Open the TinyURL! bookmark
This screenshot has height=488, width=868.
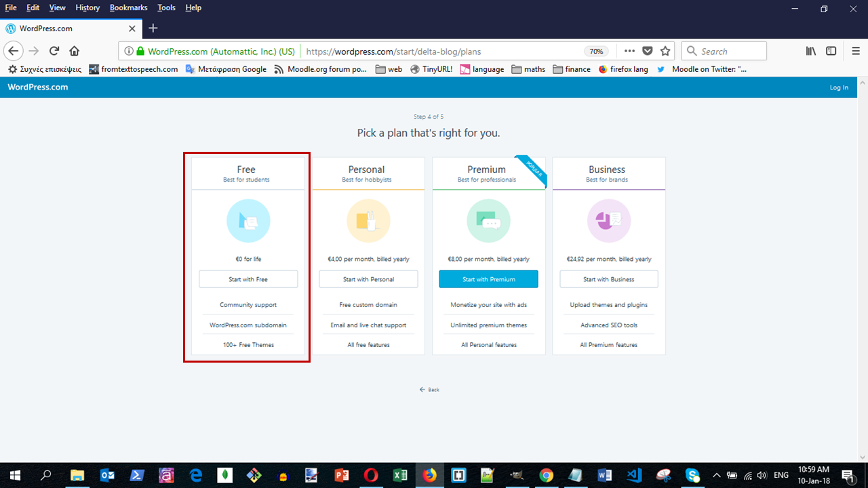point(432,69)
